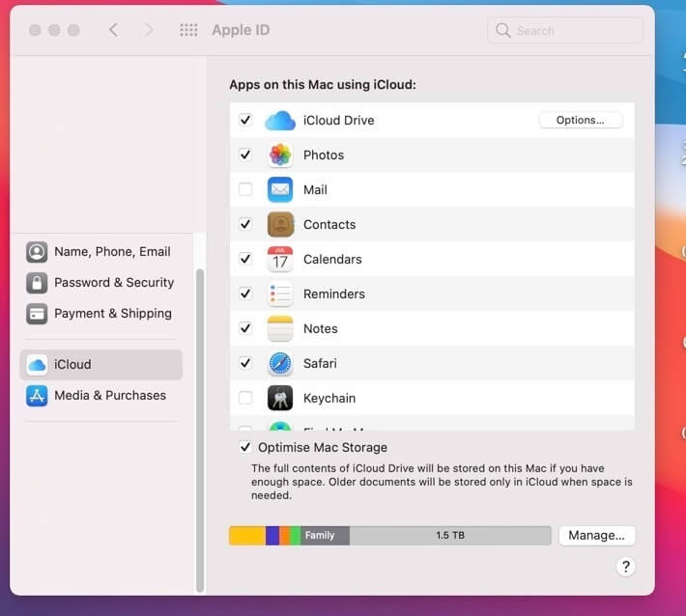Click the Safari compass icon
This screenshot has height=616, width=686.
(x=280, y=363)
